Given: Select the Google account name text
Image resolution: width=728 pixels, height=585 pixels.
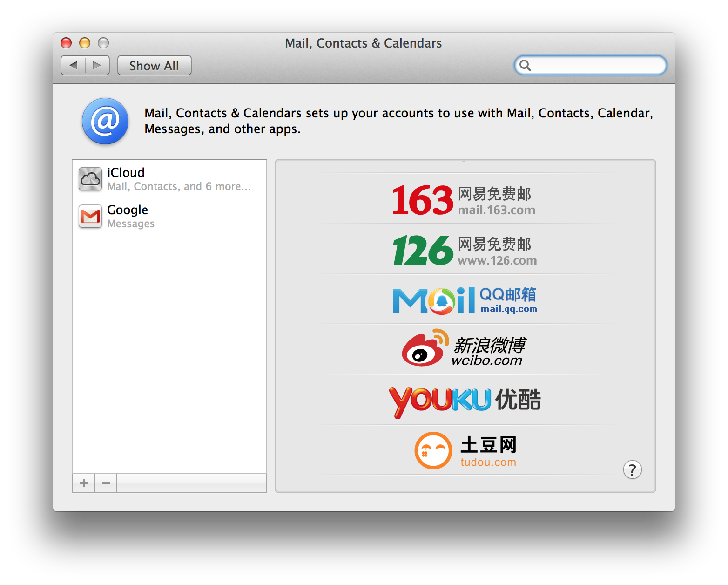Looking at the screenshot, I should pos(128,210).
